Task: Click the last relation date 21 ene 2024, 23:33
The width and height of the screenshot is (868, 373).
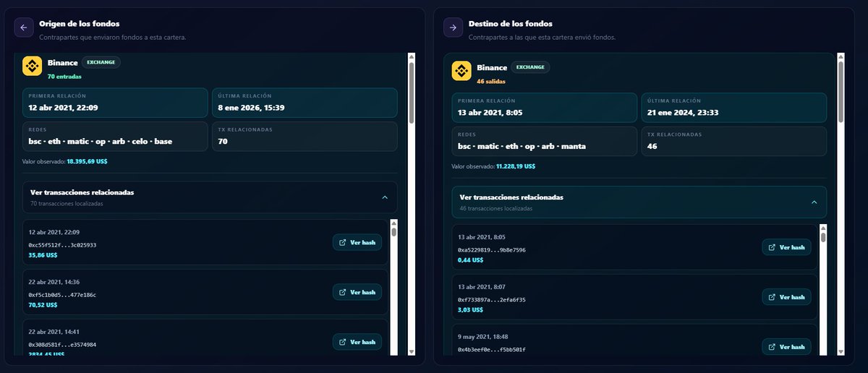Action: 682,112
